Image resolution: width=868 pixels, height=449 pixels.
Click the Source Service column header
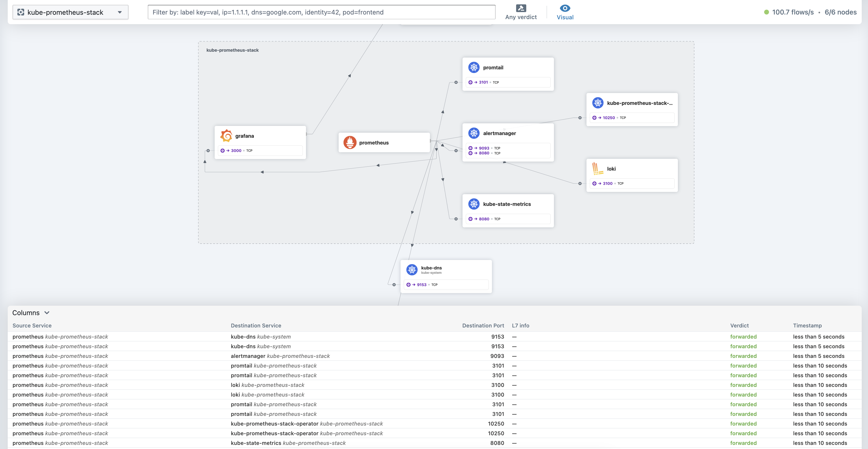32,326
